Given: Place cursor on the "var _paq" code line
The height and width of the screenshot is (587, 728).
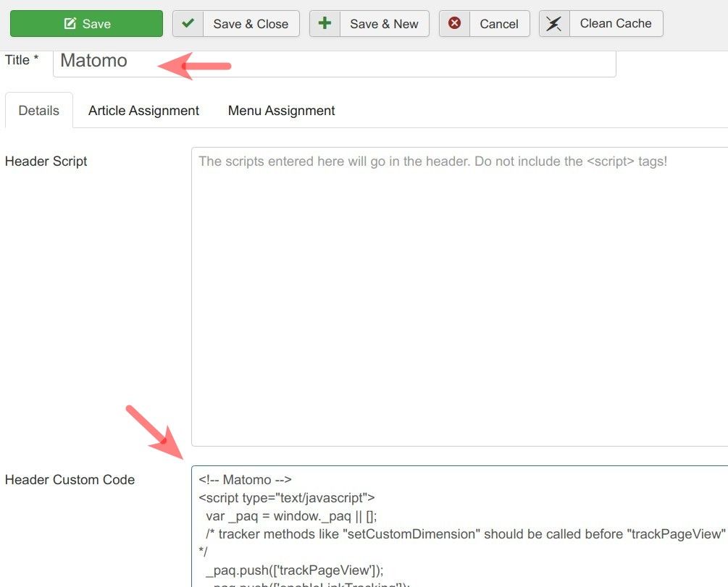Looking at the screenshot, I should (291, 516).
